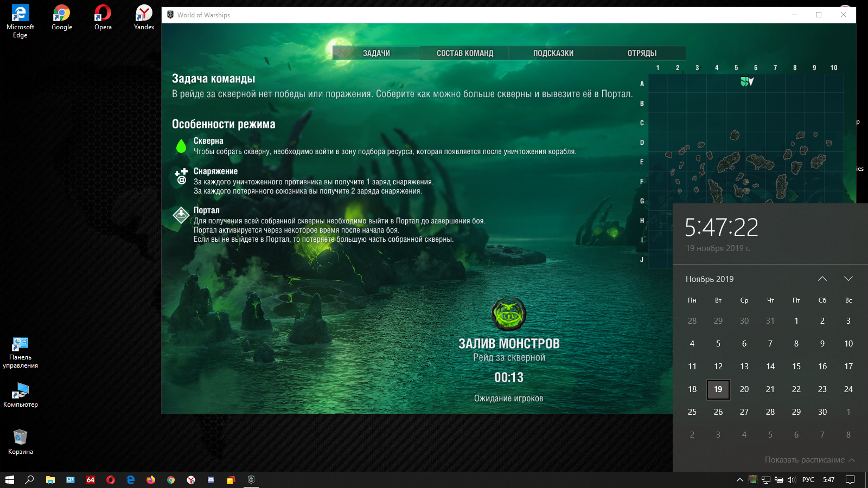
Task: Click Ноябрь 2019 month header
Action: (x=710, y=279)
